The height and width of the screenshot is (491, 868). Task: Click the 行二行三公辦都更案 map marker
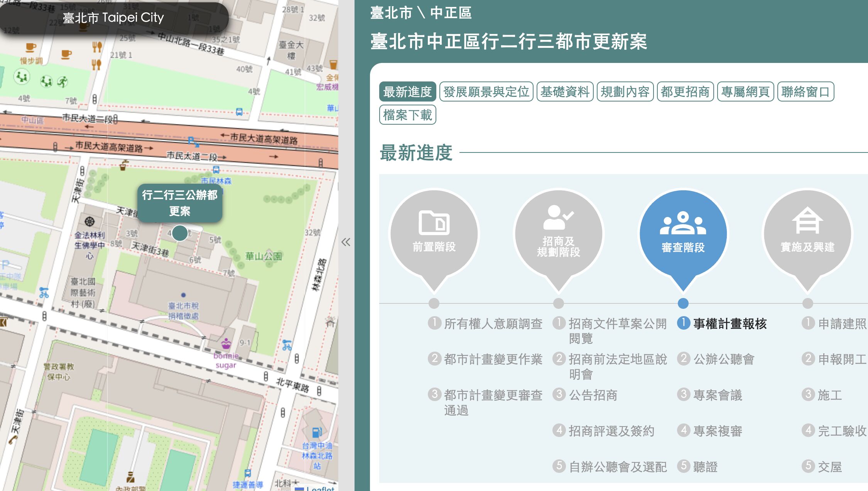point(180,233)
